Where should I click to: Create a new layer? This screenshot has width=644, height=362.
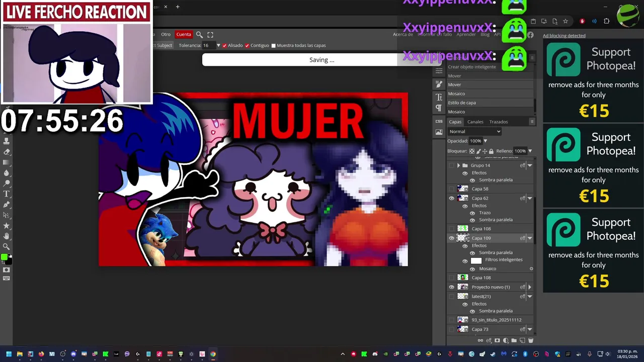(522, 340)
